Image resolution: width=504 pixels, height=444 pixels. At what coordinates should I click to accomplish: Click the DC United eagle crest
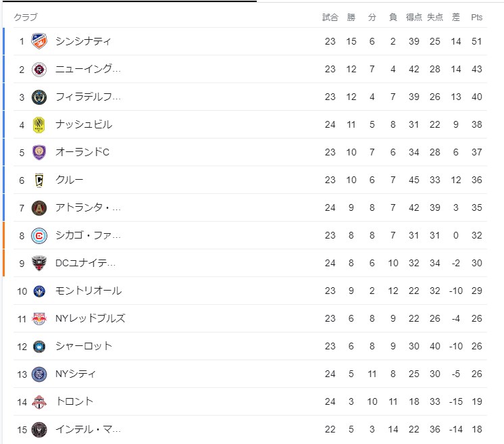pos(39,264)
